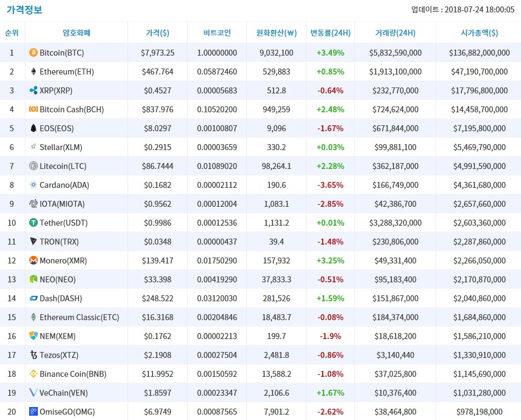Open the XRP(XRP) name link
The height and width of the screenshot is (420, 521).
pos(56,91)
